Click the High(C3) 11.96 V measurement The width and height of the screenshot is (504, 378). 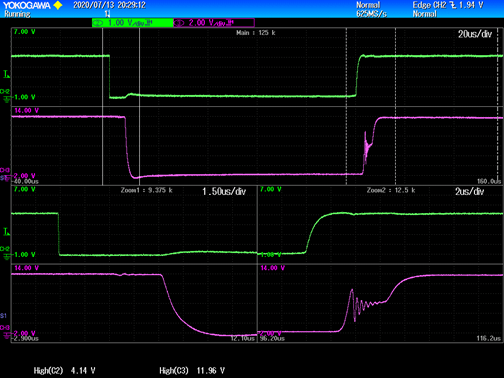pyautogui.click(x=192, y=370)
